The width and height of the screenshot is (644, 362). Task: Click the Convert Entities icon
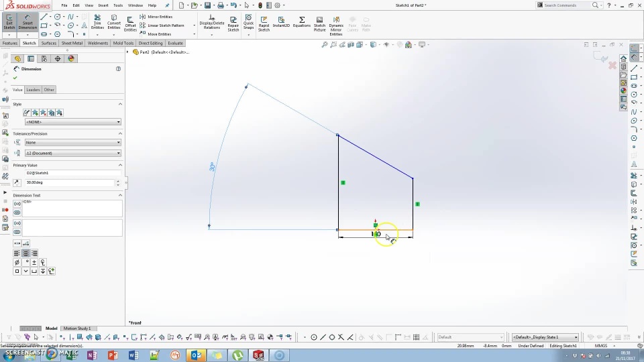(x=114, y=21)
